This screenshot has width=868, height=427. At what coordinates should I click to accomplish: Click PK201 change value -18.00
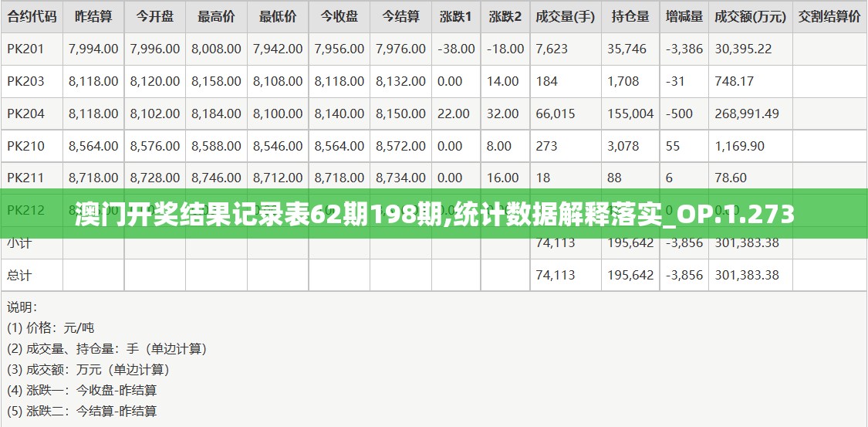tap(505, 49)
